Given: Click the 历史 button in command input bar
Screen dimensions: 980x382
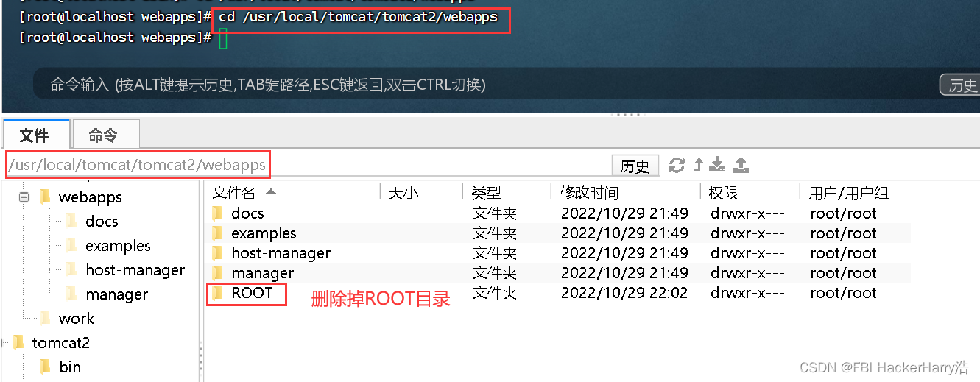Looking at the screenshot, I should coord(960,85).
